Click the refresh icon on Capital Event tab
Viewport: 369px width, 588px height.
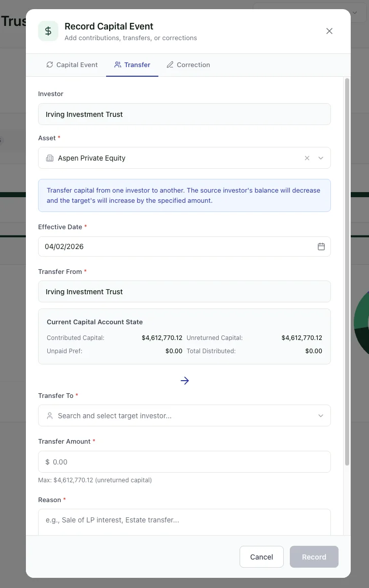point(49,65)
